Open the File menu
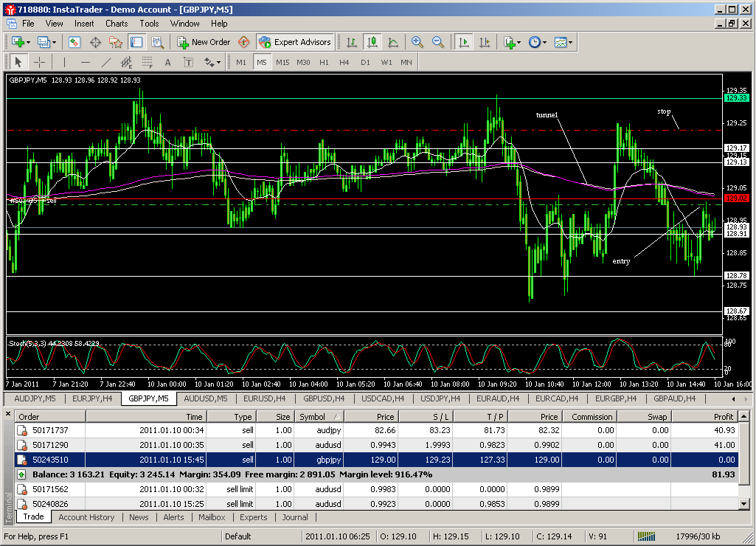This screenshot has width=756, height=546. (29, 24)
